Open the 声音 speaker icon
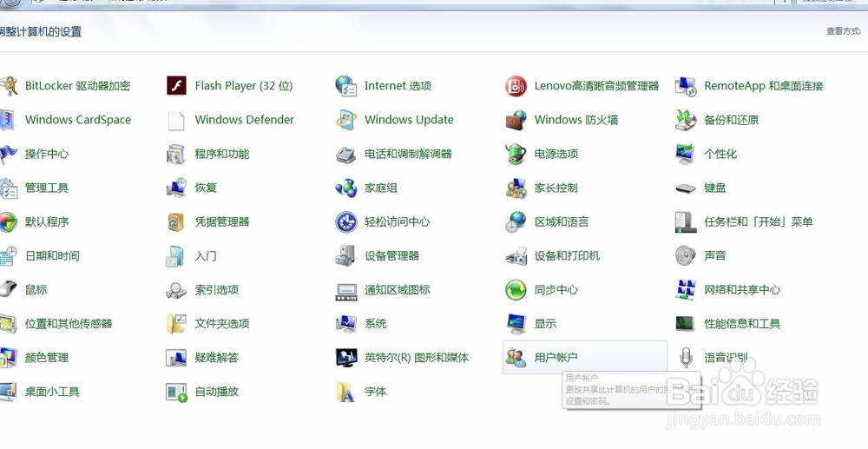 [x=686, y=256]
